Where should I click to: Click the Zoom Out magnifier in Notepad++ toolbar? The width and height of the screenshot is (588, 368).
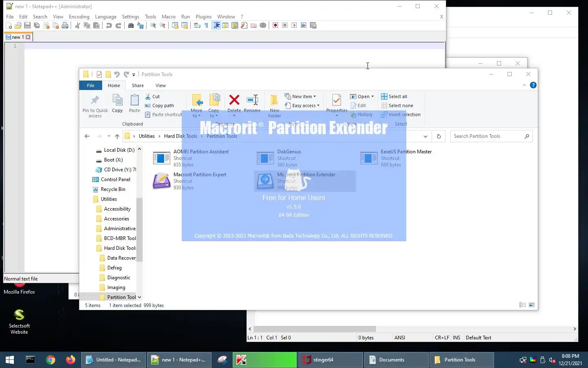click(163, 25)
